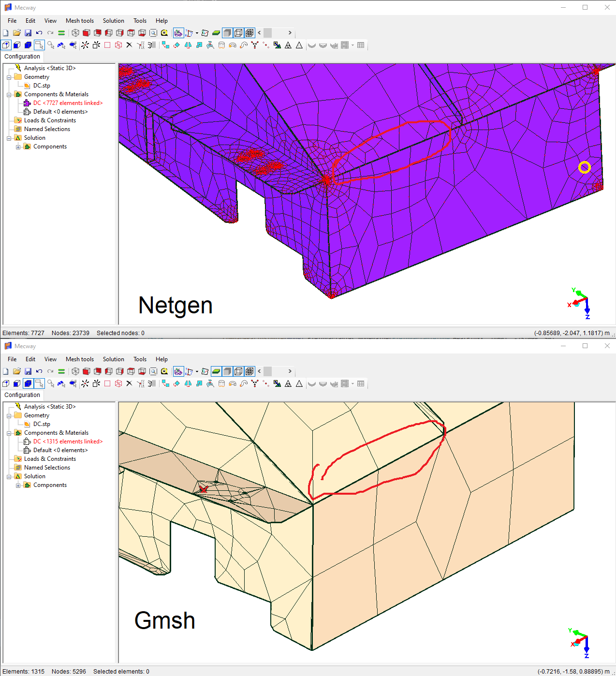
Task: Expand Components under Solution in top window
Action: click(x=18, y=147)
